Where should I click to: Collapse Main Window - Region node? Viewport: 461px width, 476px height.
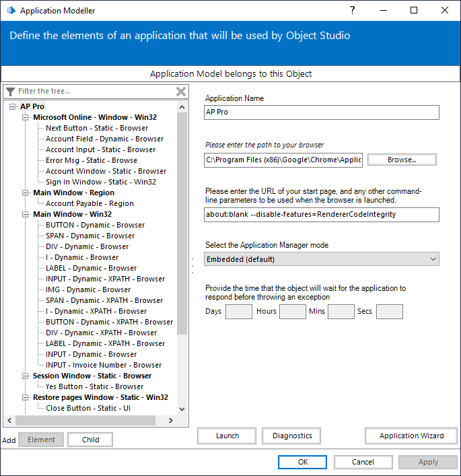coord(25,193)
